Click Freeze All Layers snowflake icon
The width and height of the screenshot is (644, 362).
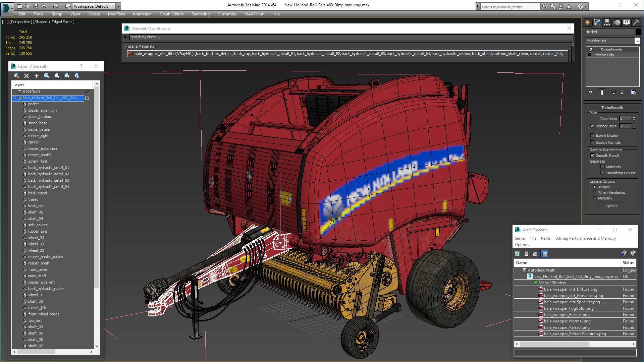pos(77,76)
